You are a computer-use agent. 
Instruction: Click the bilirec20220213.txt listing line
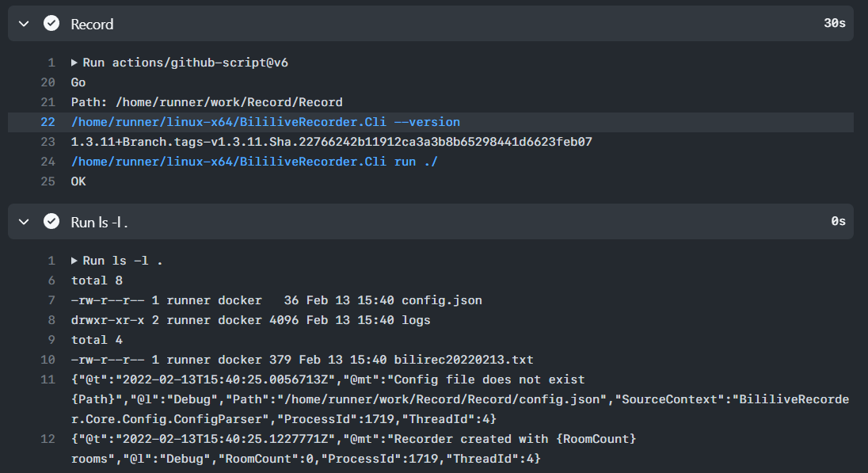302,360
